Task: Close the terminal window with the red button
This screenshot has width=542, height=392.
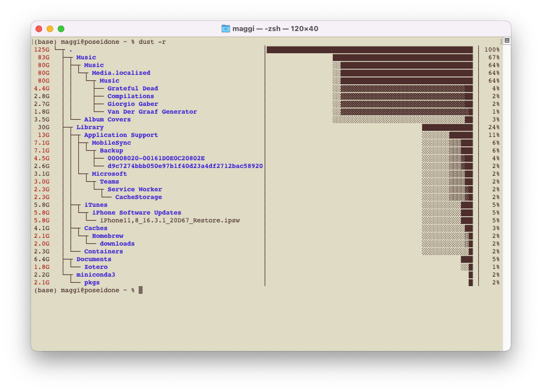Action: [39, 29]
